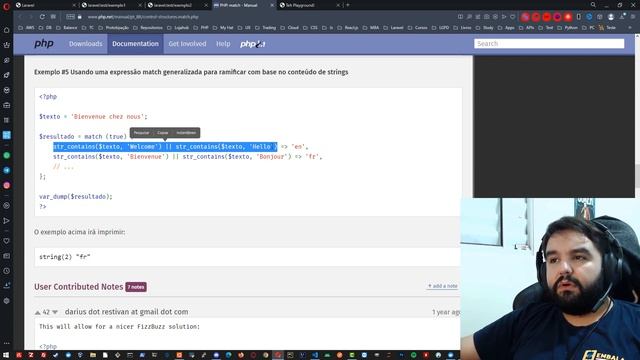Open the profile avatar icon in toolbar

[611, 17]
